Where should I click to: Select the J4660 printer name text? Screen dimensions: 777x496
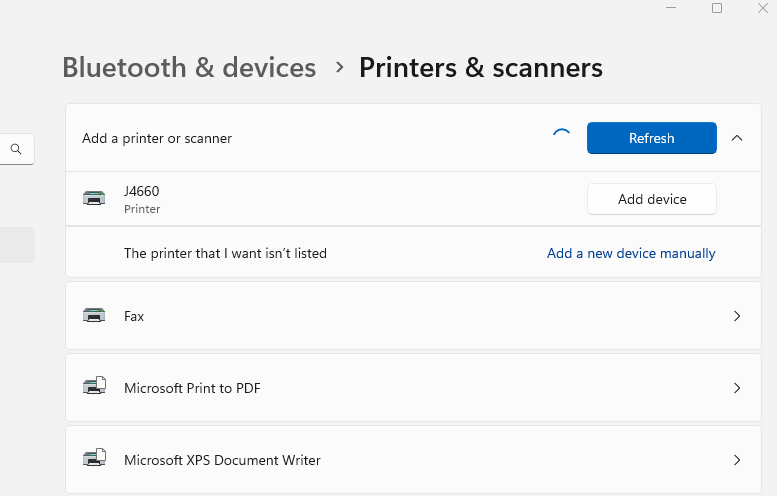(x=142, y=191)
